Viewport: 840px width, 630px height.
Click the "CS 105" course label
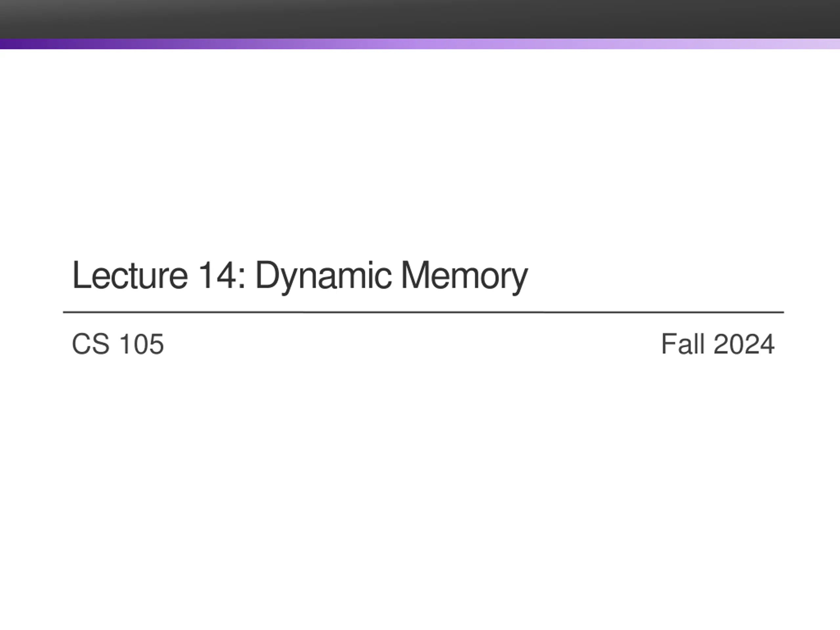(118, 344)
